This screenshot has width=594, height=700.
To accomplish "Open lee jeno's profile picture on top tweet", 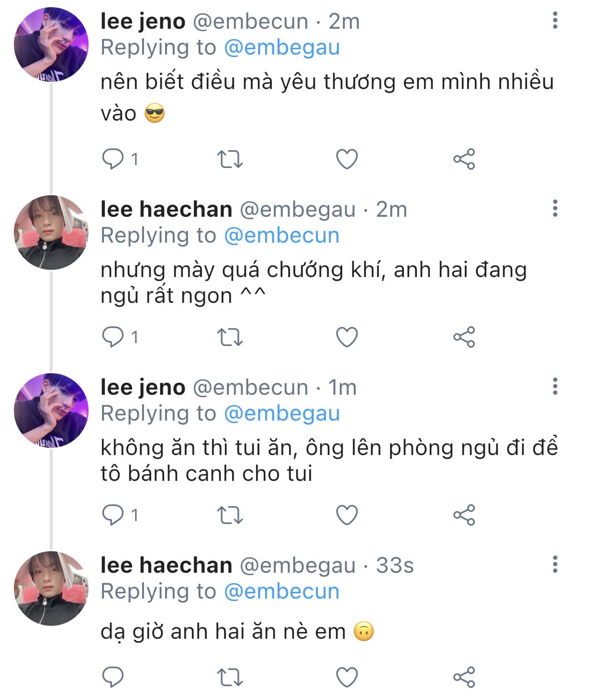I will tap(51, 44).
